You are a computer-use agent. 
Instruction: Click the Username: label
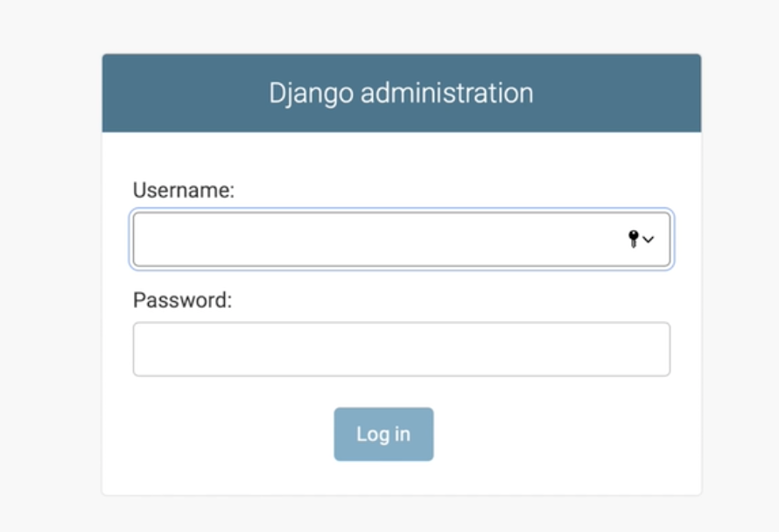coord(183,190)
